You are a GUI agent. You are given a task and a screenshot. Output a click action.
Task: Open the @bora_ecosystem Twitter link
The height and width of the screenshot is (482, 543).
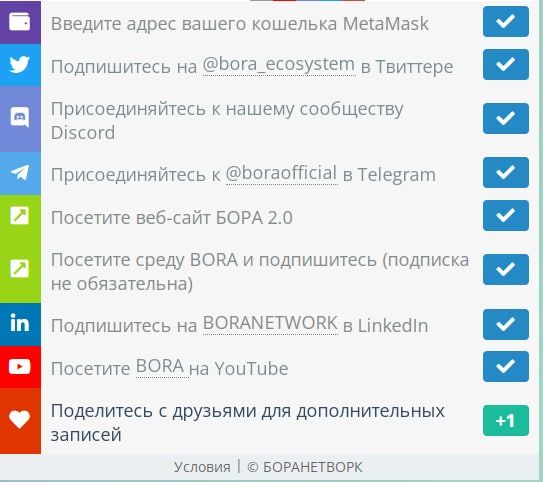point(279,65)
